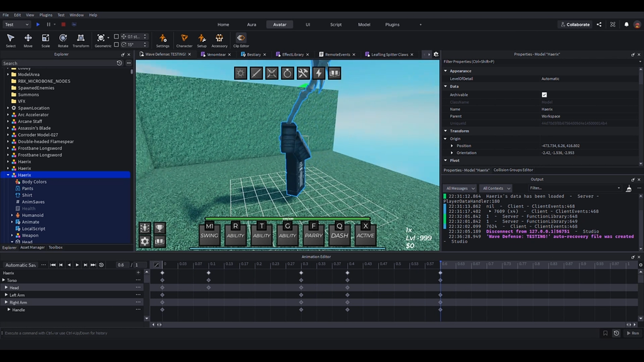Open the Plugins menu
644x362 pixels.
click(x=45, y=15)
